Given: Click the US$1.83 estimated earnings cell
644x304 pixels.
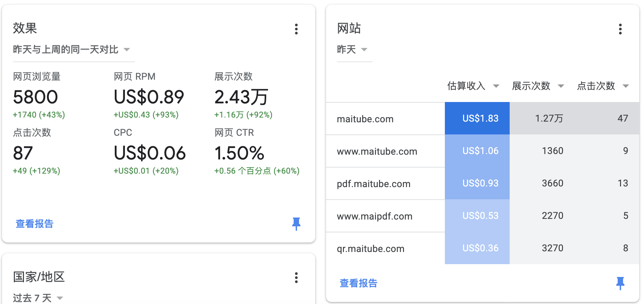Looking at the screenshot, I should click(x=477, y=118).
